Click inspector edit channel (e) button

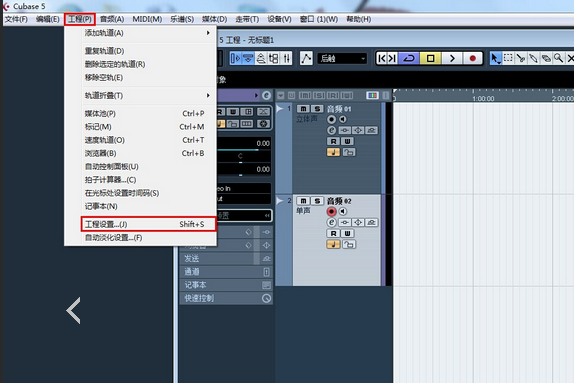point(266,96)
